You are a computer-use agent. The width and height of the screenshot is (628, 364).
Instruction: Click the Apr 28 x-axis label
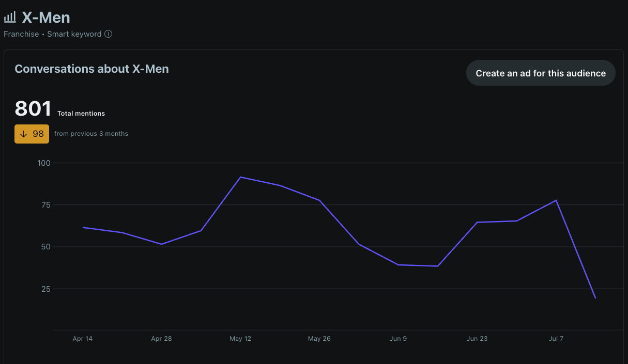[161, 339]
